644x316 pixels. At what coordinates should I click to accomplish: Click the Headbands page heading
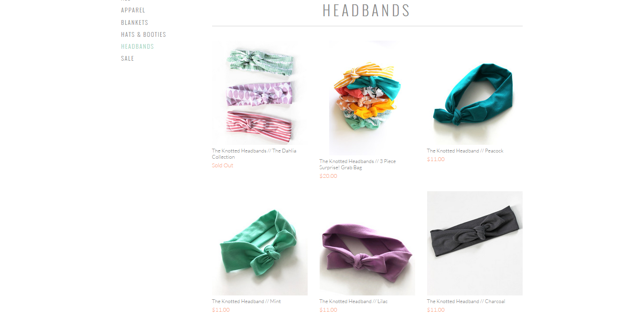[366, 11]
